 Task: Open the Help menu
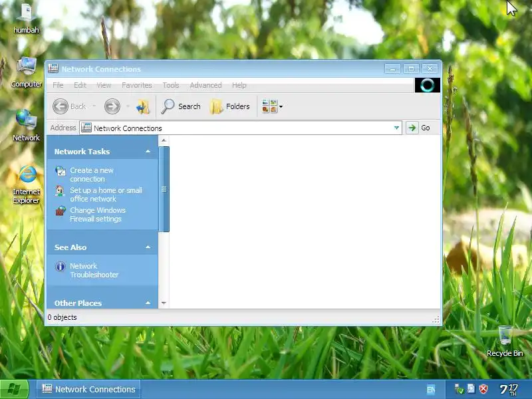(239, 85)
